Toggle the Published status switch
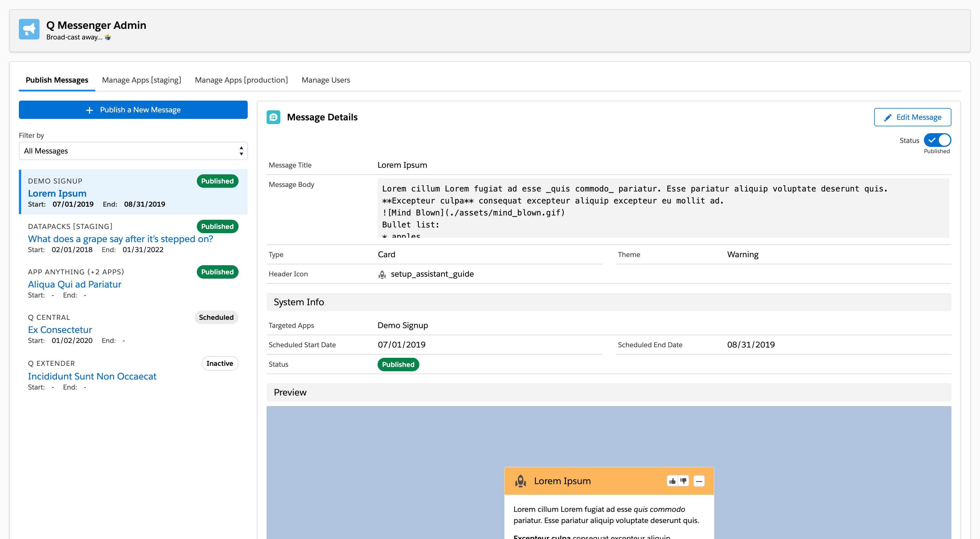 point(937,140)
